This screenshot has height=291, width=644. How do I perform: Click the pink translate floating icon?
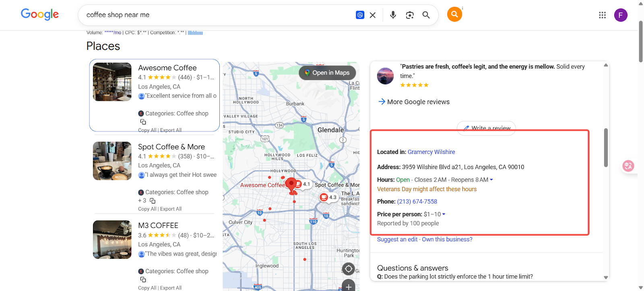[628, 166]
